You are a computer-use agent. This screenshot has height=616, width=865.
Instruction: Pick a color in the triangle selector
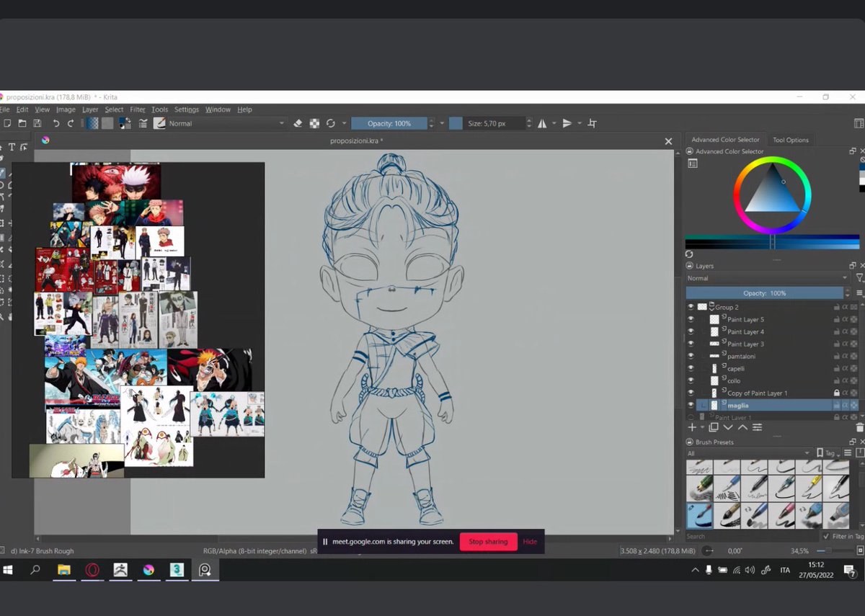[x=772, y=191]
